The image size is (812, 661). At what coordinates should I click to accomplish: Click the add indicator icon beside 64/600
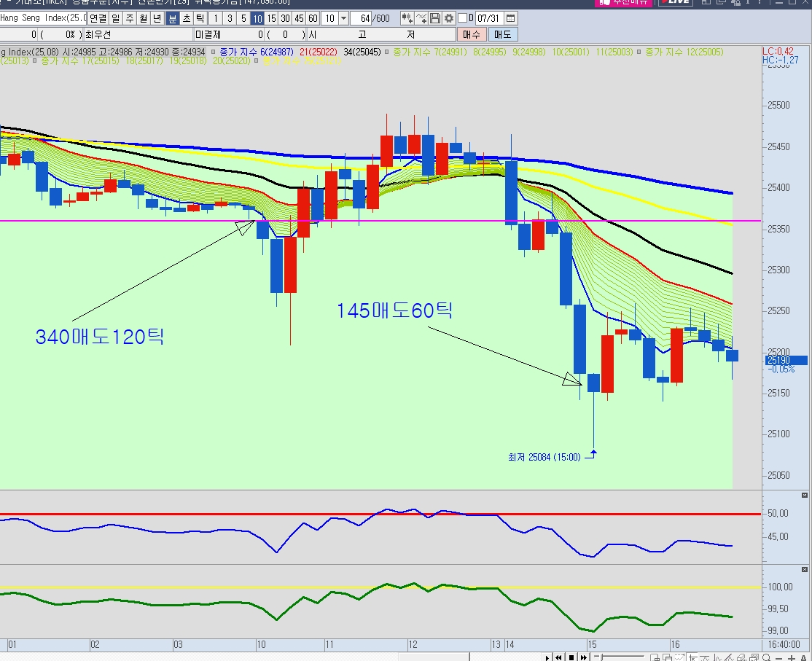coord(407,18)
